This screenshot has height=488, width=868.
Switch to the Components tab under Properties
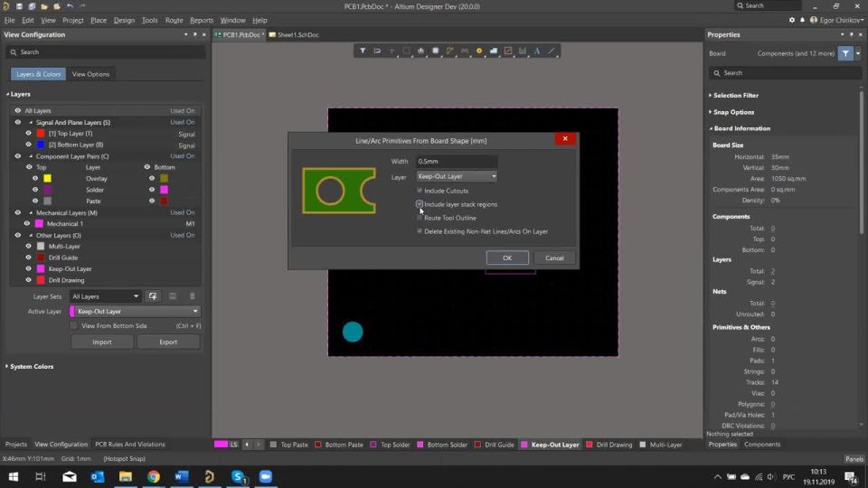[x=761, y=445]
